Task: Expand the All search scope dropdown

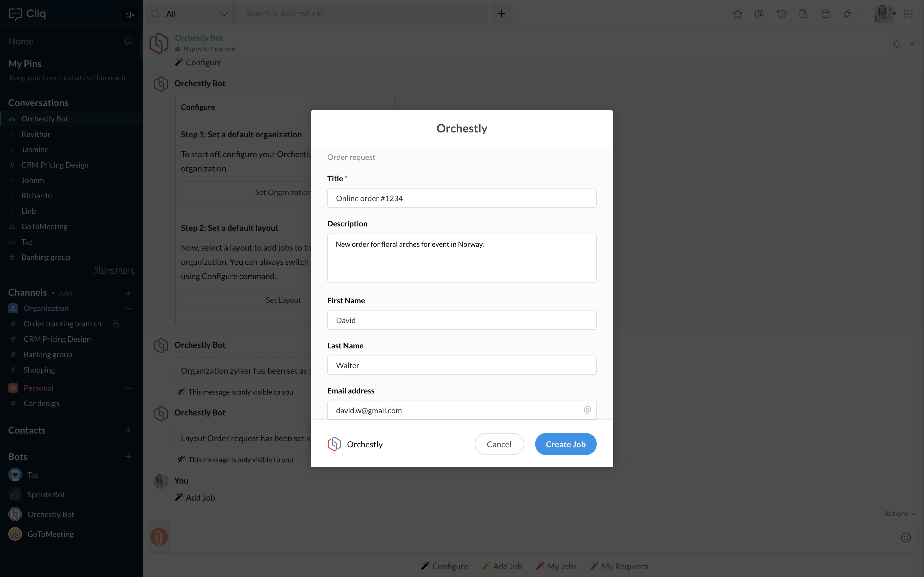Action: click(223, 14)
